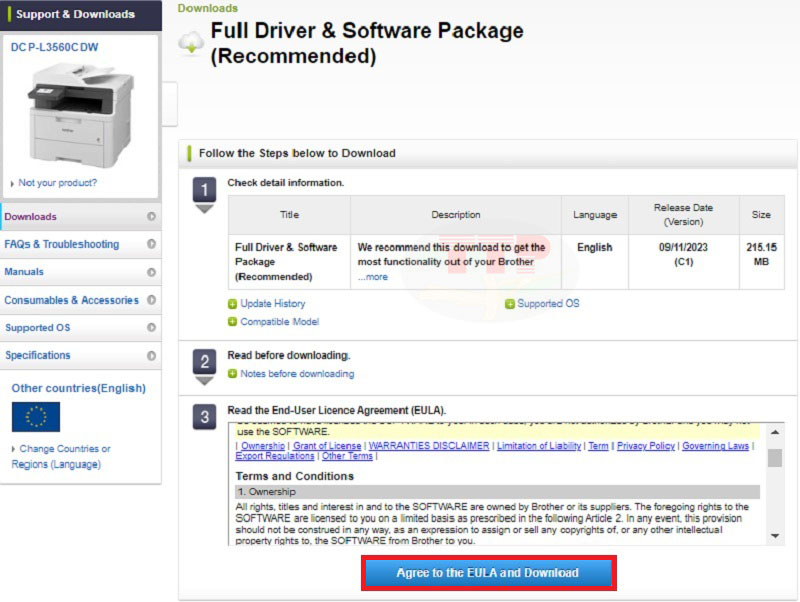Screen dimensions: 800x602
Task: Click the European Union flag icon
Action: click(x=36, y=416)
